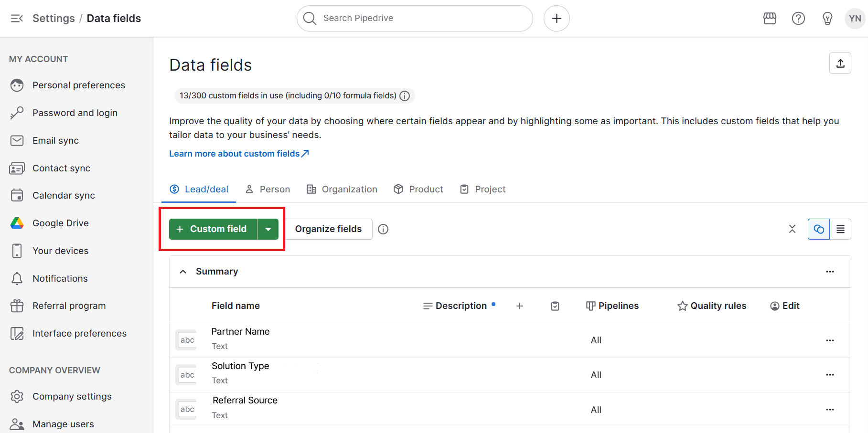The height and width of the screenshot is (433, 868).
Task: Open the help center question mark icon
Action: tap(798, 18)
